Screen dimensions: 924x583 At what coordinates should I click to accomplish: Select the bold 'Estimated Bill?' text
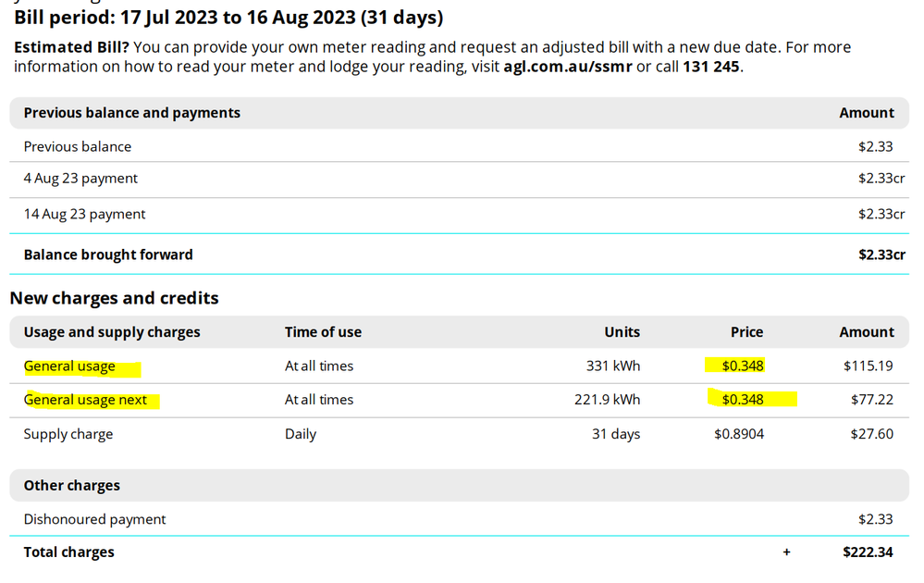pos(71,47)
